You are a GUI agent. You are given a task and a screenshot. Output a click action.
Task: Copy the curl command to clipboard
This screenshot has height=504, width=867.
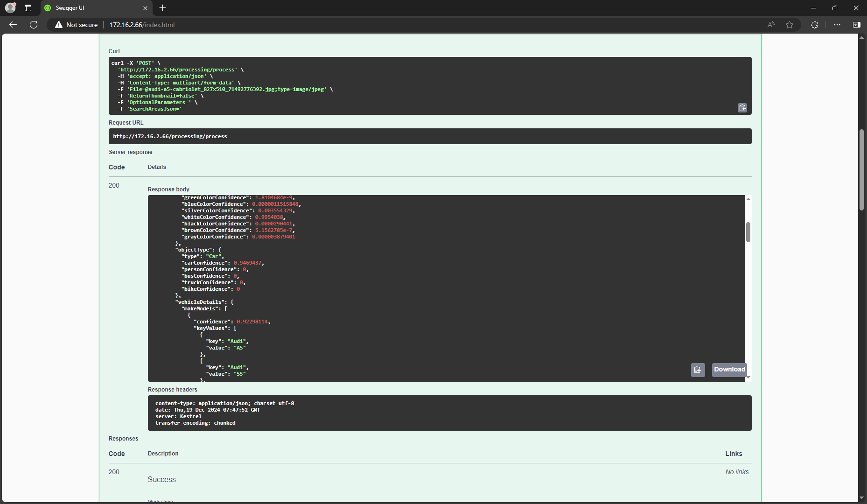[x=742, y=108]
